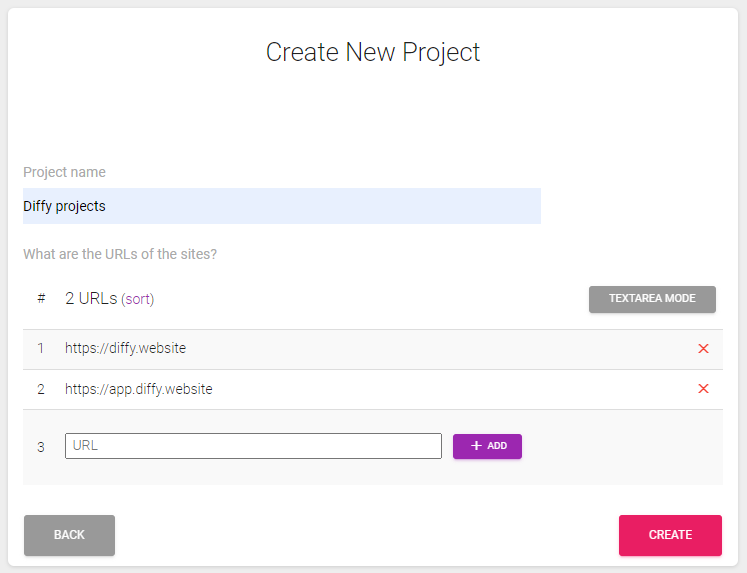Click into the empty URL input box
The width and height of the screenshot is (747, 573).
[253, 446]
